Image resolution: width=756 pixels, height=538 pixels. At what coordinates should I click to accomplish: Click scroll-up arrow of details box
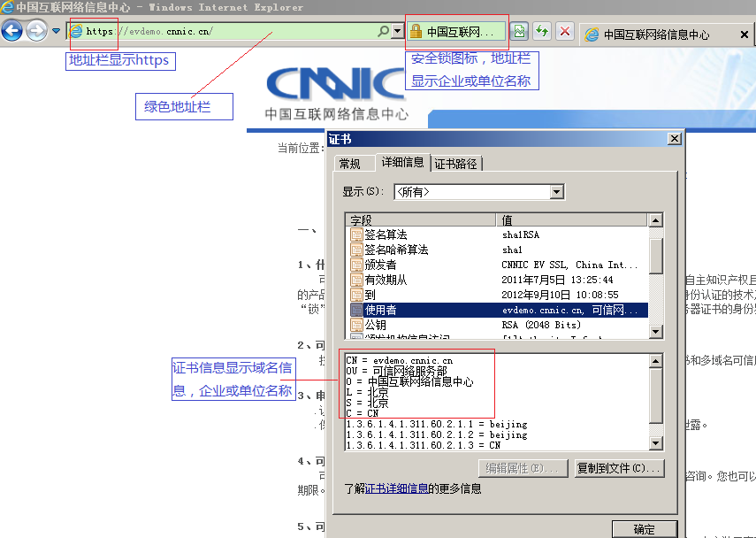[655, 361]
